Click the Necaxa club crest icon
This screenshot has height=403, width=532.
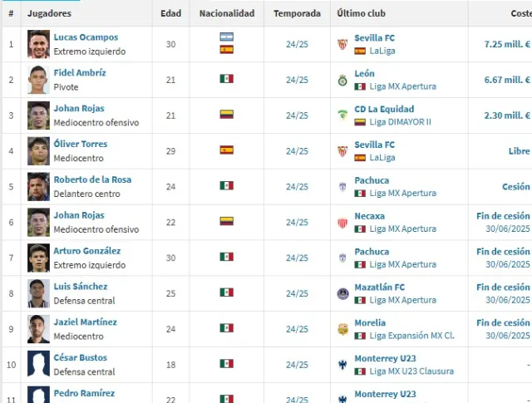point(342,222)
